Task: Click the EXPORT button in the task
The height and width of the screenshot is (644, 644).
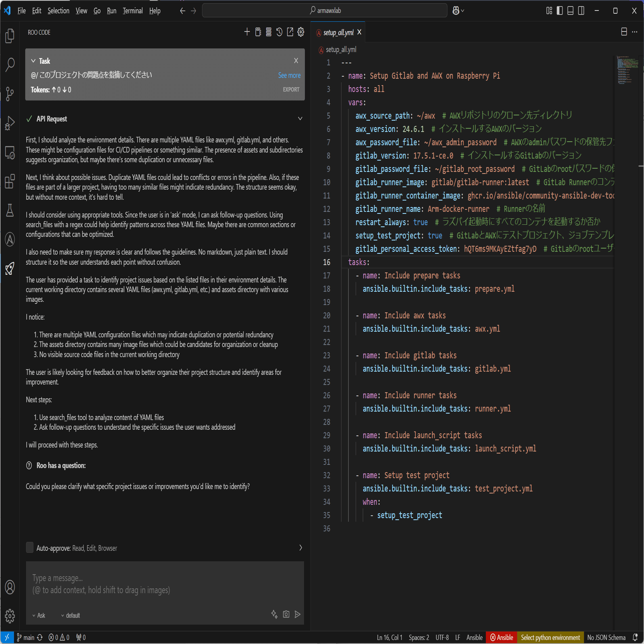Action: coord(291,90)
